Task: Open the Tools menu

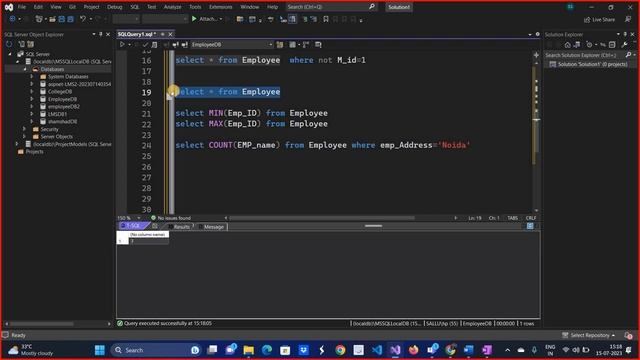Action: [195, 7]
